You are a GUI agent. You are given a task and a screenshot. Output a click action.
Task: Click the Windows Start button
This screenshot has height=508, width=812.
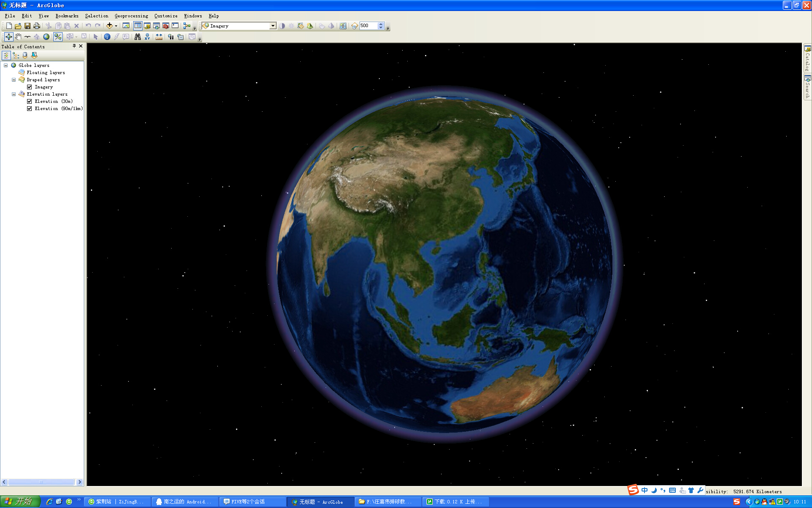[20, 502]
